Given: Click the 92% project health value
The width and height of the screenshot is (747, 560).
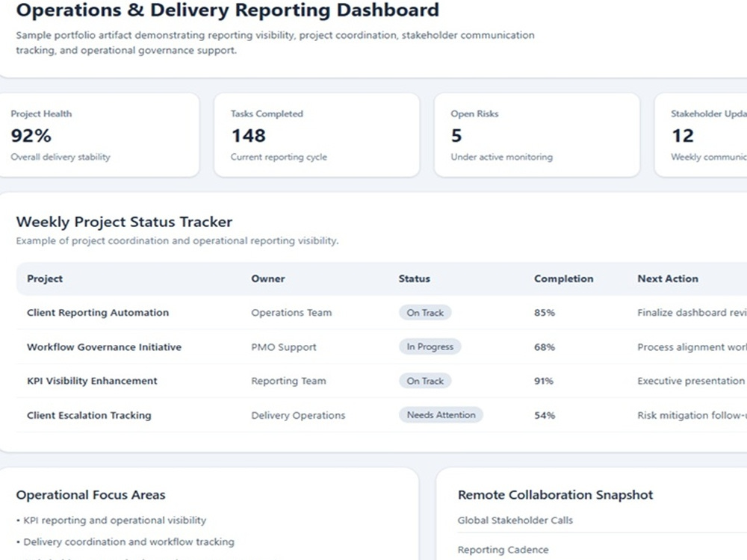Looking at the screenshot, I should coord(31,136).
